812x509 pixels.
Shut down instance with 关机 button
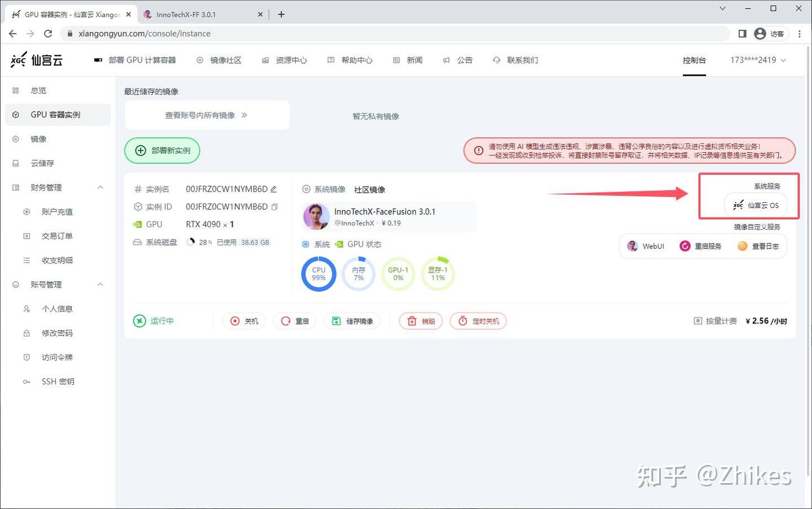click(x=244, y=321)
